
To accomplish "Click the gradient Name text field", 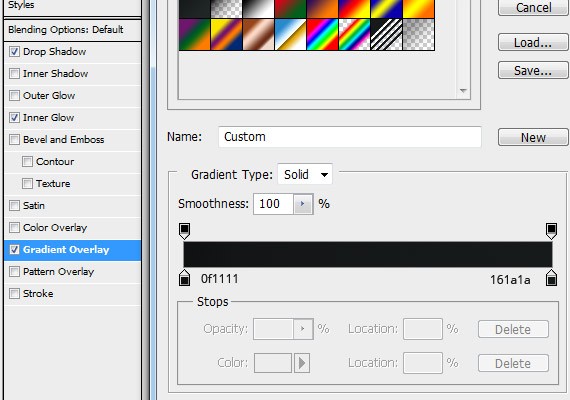I will (x=350, y=137).
